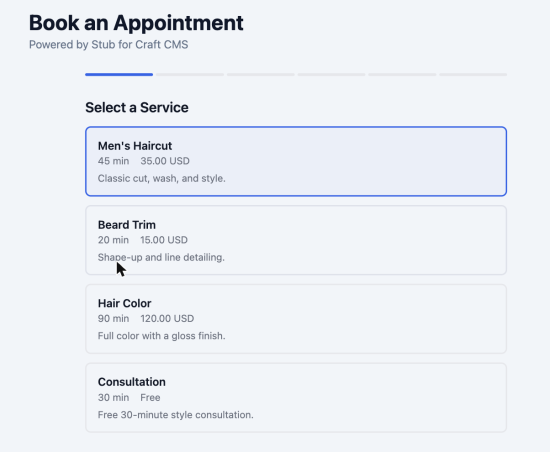Select the Men's Haircut service card
550x452 pixels.
(296, 161)
